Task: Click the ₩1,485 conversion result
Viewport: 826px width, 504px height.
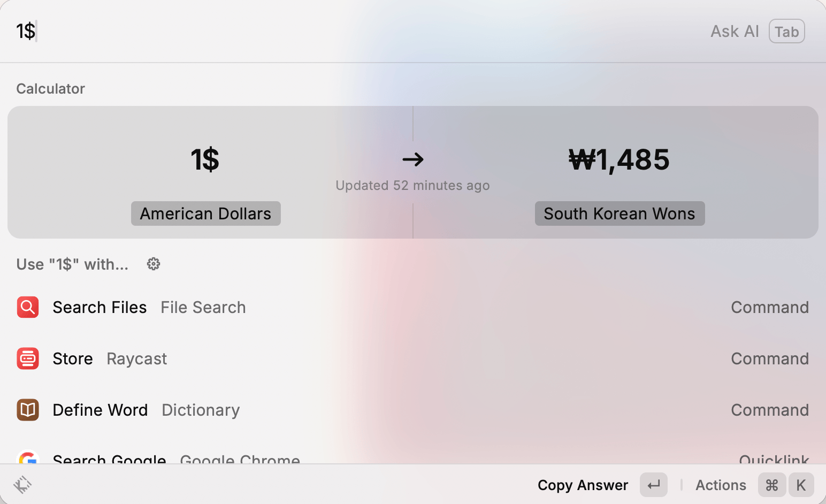Action: [618, 159]
